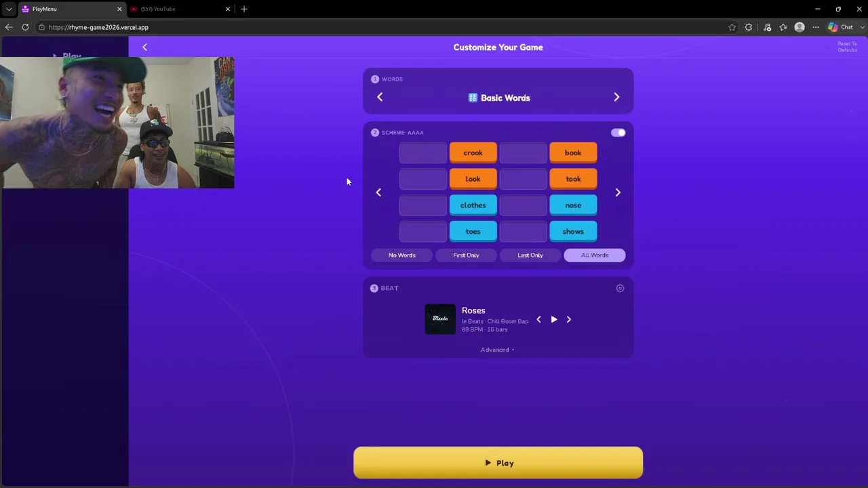Screen dimensions: 868x488
Task: Close the PlayMenu tab
Action: [119, 9]
